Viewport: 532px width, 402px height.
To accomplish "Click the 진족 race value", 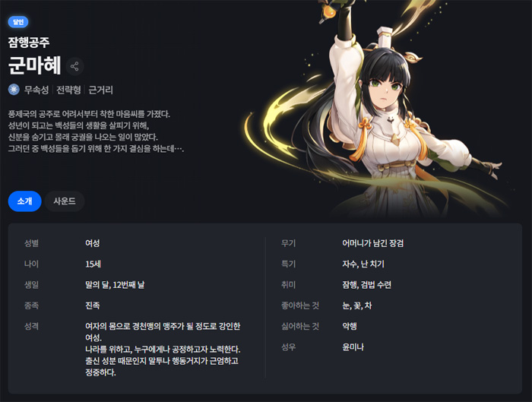I will coord(92,305).
